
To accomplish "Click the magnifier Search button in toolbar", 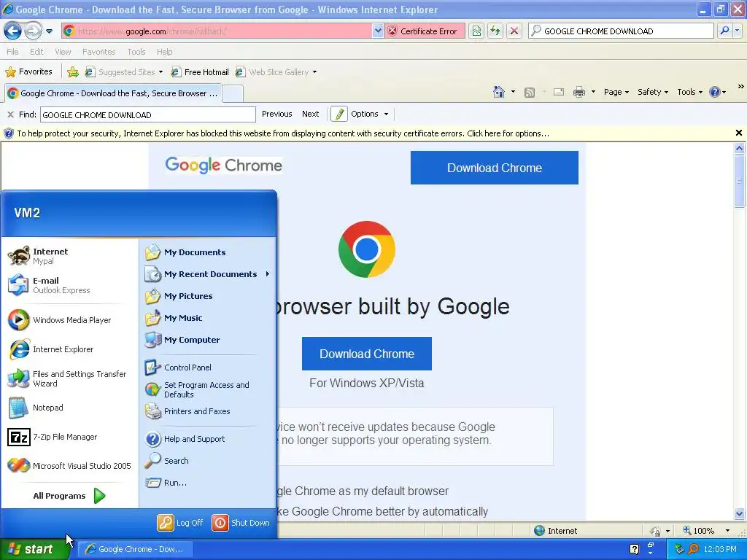I will [x=724, y=31].
